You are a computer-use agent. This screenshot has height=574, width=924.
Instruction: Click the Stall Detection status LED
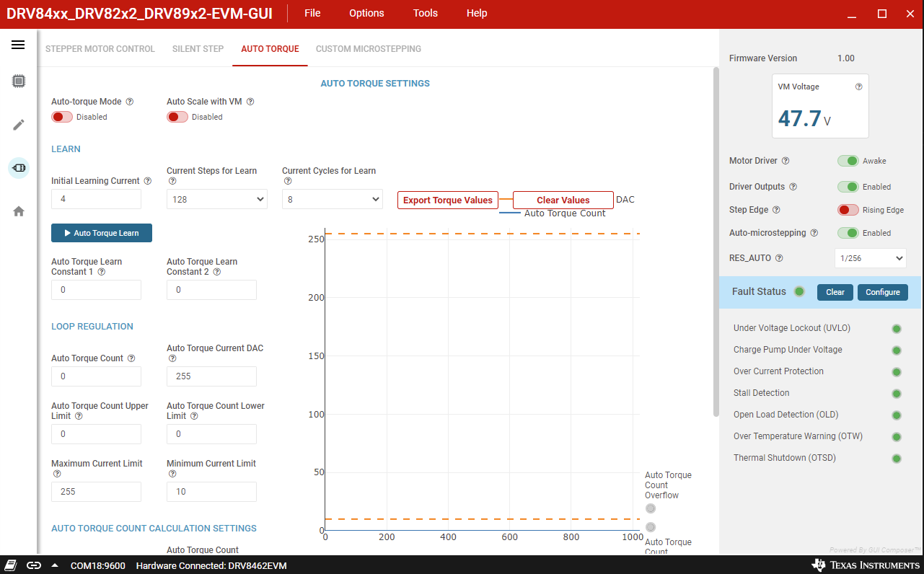pyautogui.click(x=897, y=394)
